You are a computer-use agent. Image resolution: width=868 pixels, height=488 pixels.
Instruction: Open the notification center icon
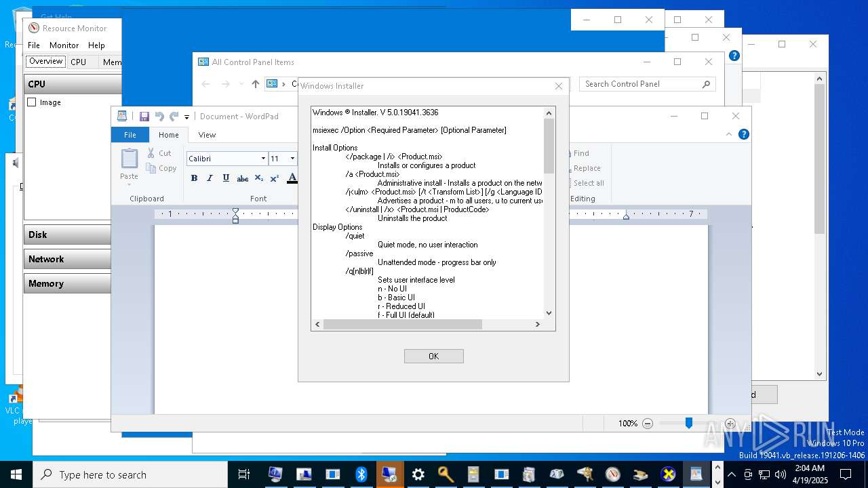(846, 474)
